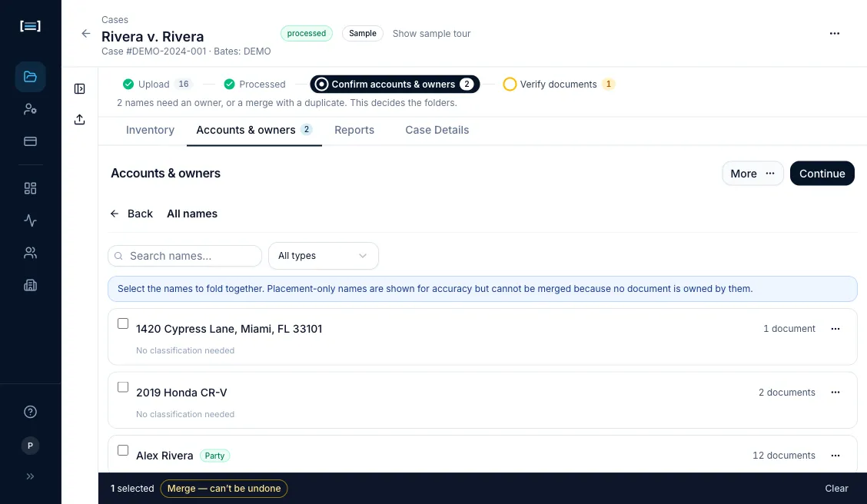The image size is (867, 504).
Task: Switch to the Accounts & owners tab
Action: pos(254,130)
